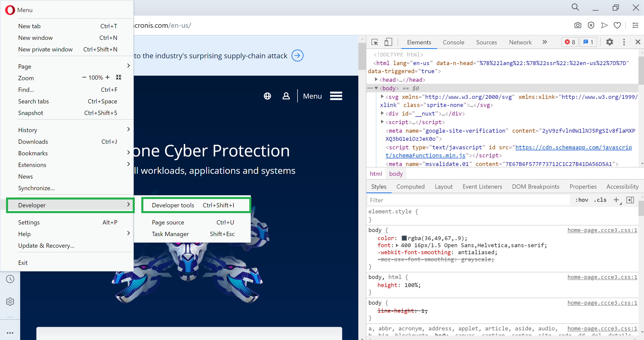
Task: Open Easy Setup sliders icon
Action: [635, 25]
